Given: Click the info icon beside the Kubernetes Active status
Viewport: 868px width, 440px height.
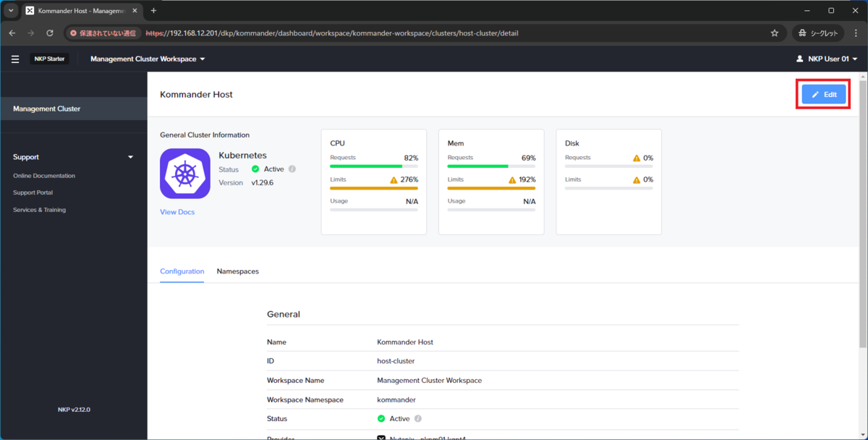Looking at the screenshot, I should [292, 169].
